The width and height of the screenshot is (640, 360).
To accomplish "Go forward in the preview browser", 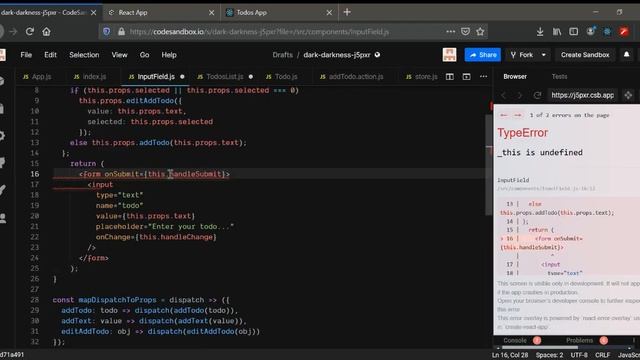I will pyautogui.click(x=519, y=95).
